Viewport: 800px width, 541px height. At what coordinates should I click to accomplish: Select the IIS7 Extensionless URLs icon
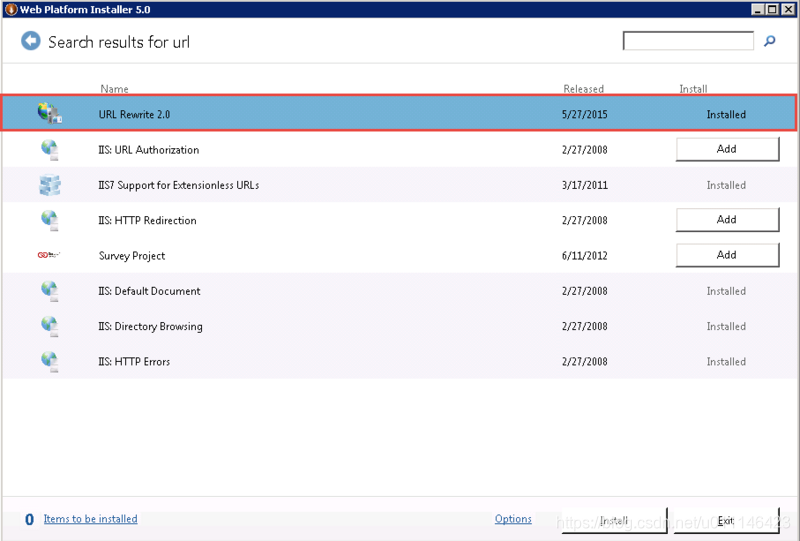pos(49,185)
